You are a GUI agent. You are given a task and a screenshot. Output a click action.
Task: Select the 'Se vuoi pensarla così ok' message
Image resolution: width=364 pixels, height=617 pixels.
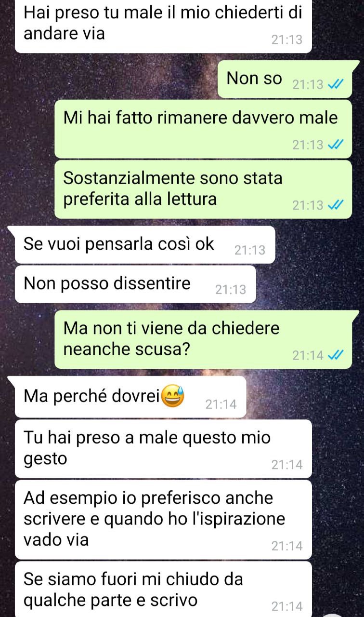click(x=144, y=245)
